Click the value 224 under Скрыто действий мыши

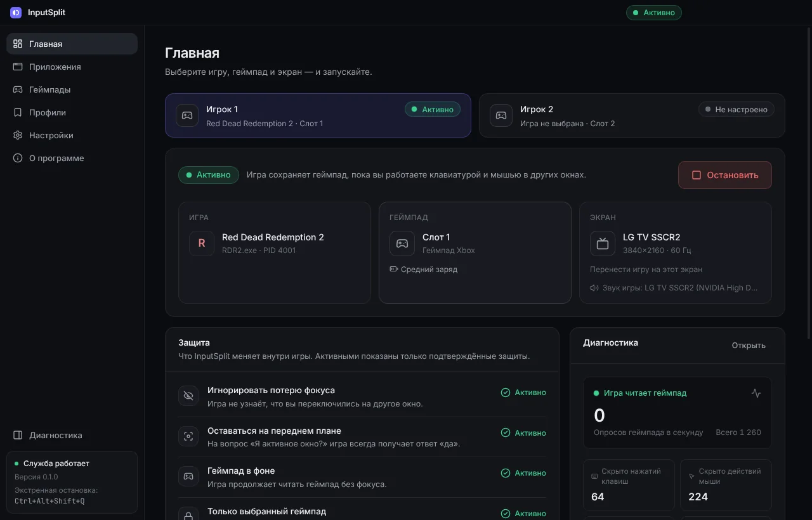tap(698, 497)
